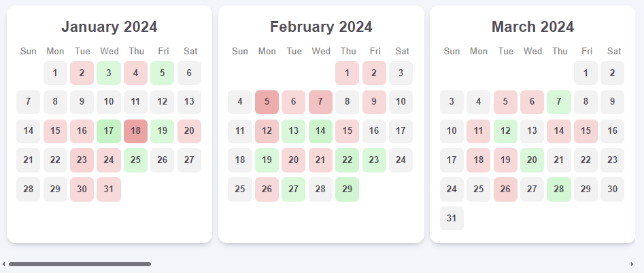Click the horizontal scrollbar left arrow
644x273 pixels.
pos(3,264)
